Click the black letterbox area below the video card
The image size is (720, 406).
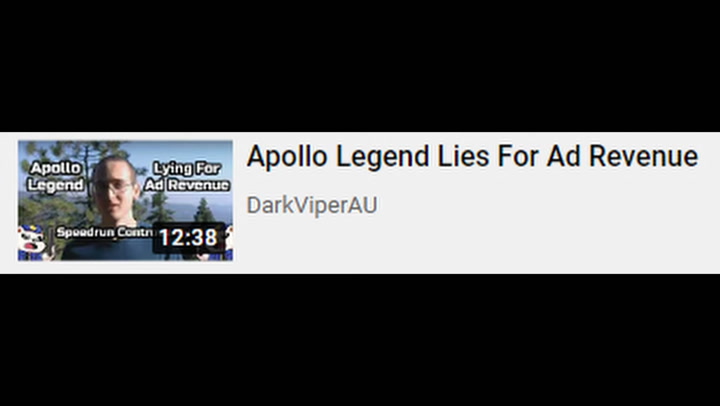[x=360, y=340]
